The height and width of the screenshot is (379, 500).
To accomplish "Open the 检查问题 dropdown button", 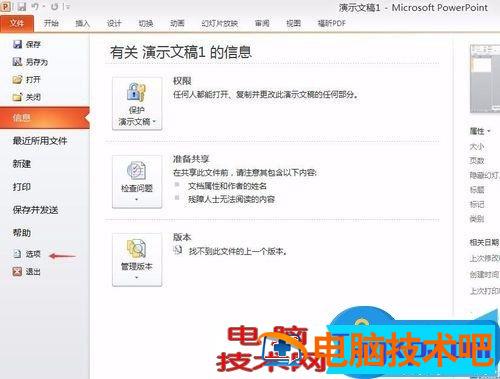I will 137,182.
